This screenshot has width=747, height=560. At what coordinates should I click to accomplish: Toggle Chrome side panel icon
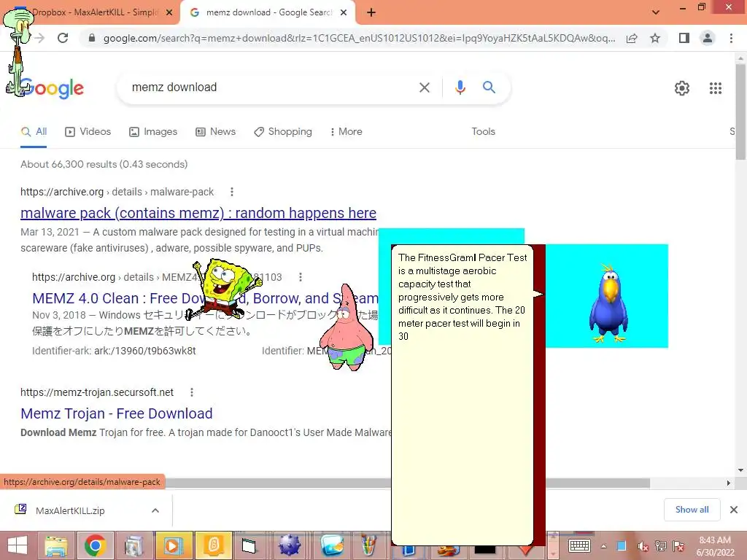(x=684, y=38)
